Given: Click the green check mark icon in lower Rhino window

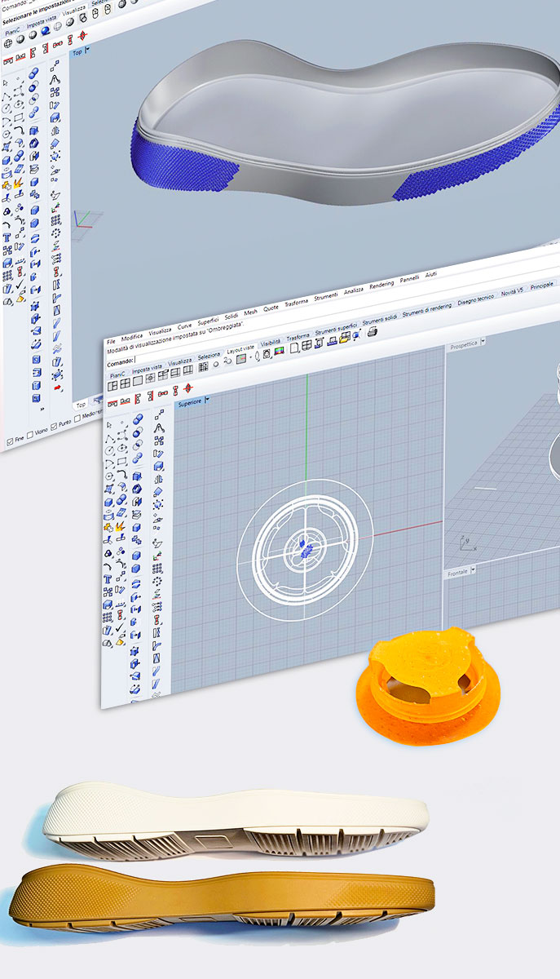Looking at the screenshot, I should [119, 627].
